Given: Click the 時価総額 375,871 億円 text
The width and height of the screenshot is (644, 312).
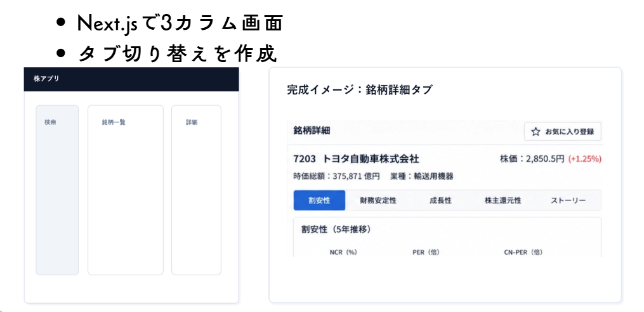Looking at the screenshot, I should pyautogui.click(x=336, y=176).
